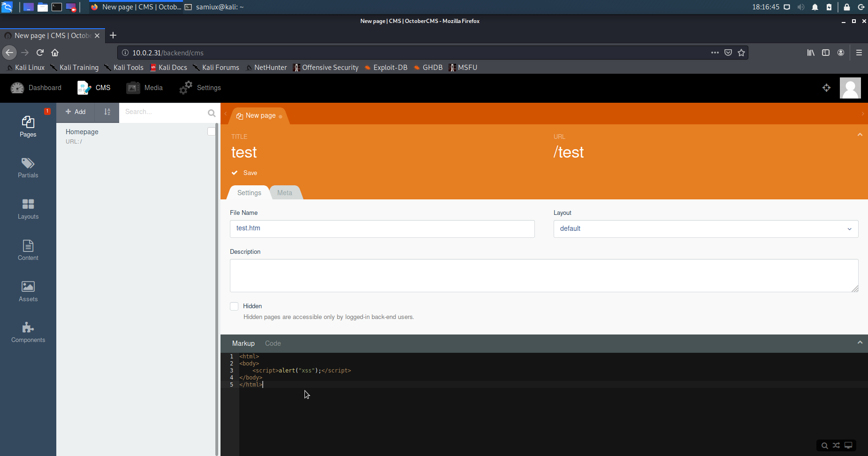Add a new page

click(76, 112)
